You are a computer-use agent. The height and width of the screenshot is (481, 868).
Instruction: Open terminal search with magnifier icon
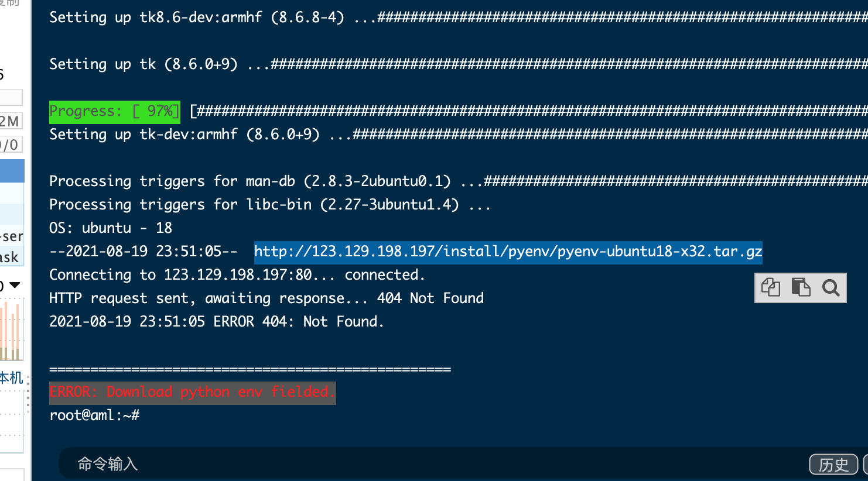(831, 287)
